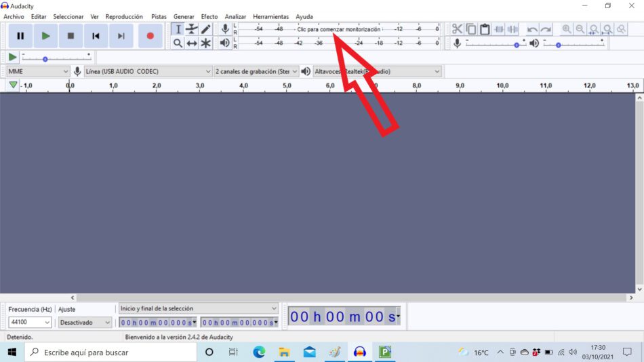Viewport: 644px width, 362px height.
Task: Click the Cut scissors icon
Action: pos(457,29)
